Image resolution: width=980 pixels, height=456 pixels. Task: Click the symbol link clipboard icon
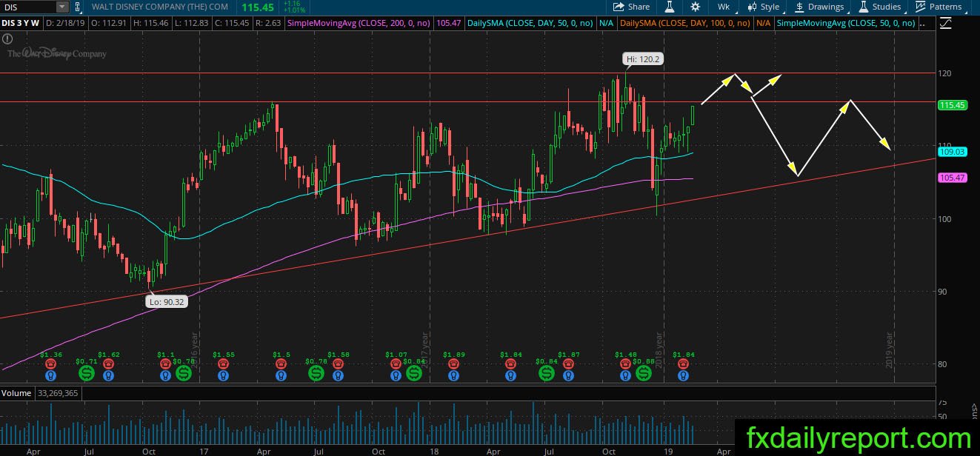point(79,7)
